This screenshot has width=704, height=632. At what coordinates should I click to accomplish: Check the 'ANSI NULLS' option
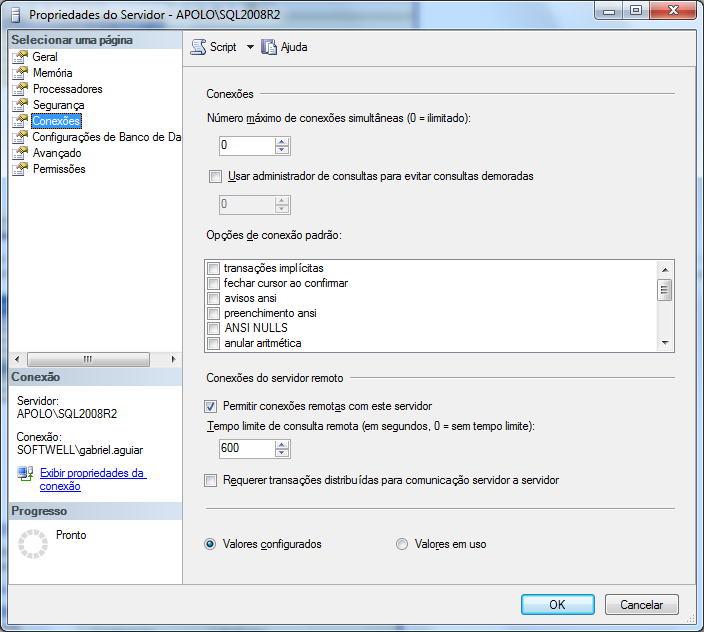[x=213, y=328]
